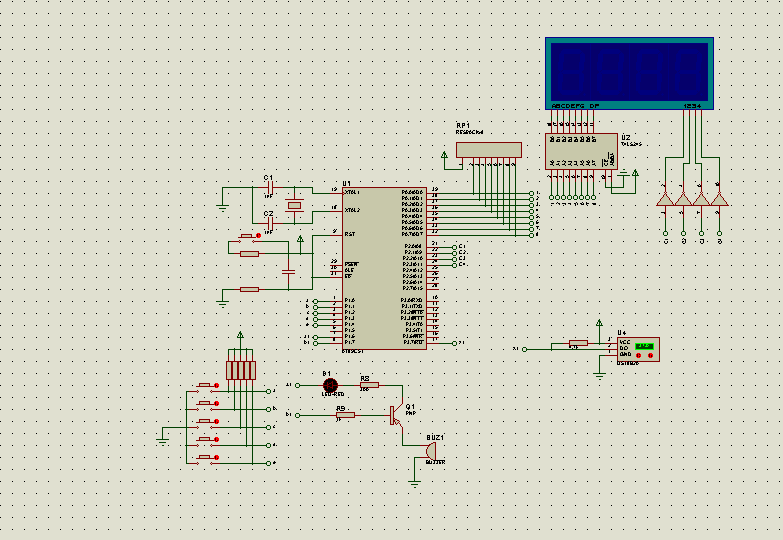This screenshot has height=540, width=783.
Task: Click the 'GND' pin label on DS18B20
Action: (625, 354)
